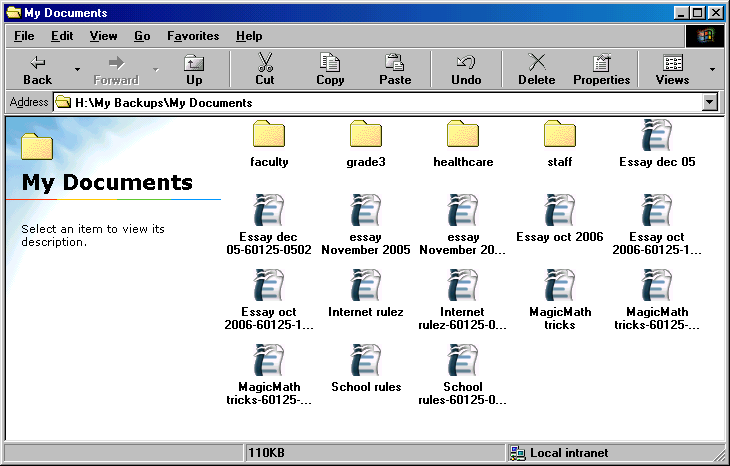The width and height of the screenshot is (730, 466).
Task: Click the address bar folder icon
Action: tap(63, 102)
